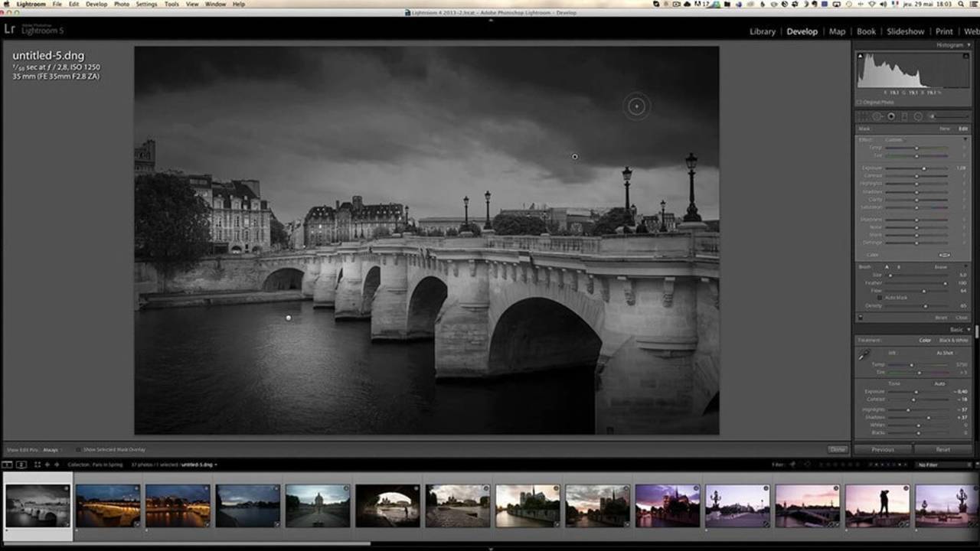
Task: Pick the White Balance Selector eyedropper
Action: [x=864, y=355]
